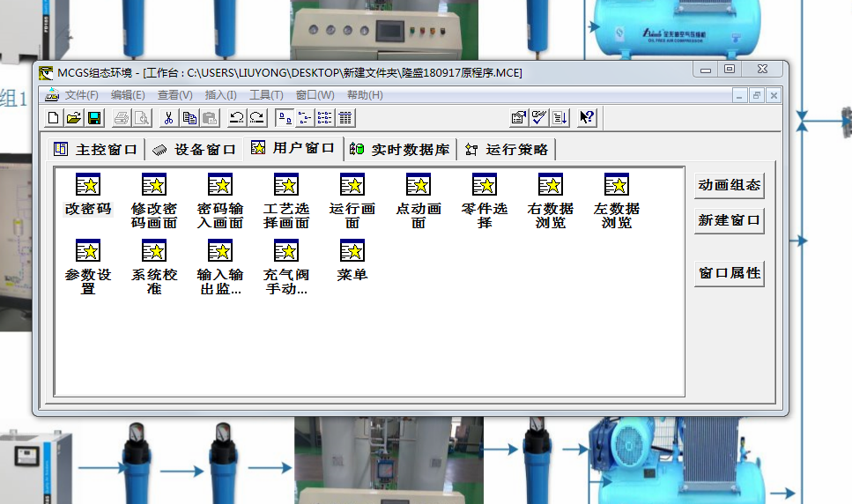Click the Open project folder icon

point(74,118)
